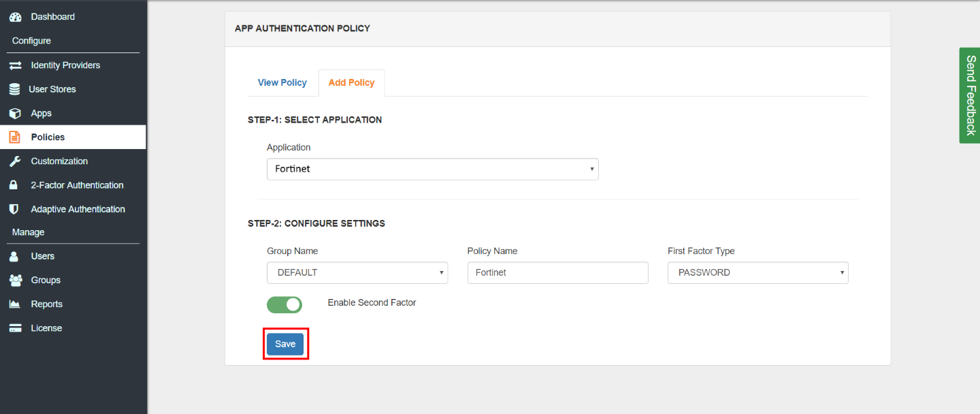Click the Policy Name input field
The image size is (980, 414).
[x=557, y=272]
